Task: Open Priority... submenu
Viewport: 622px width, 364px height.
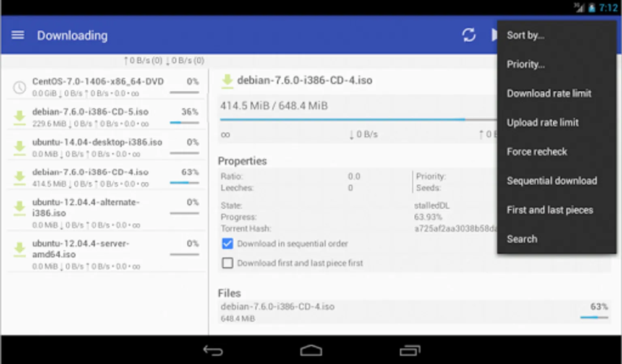Action: pos(557,64)
